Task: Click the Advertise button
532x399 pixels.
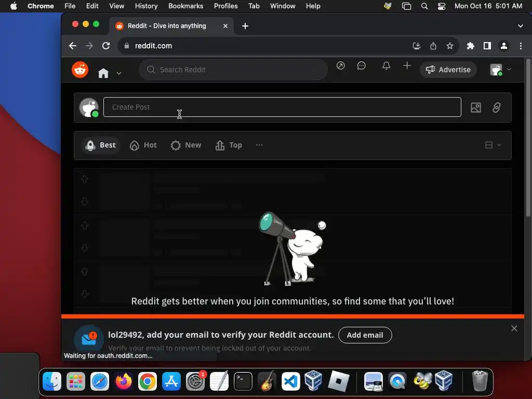Action: (448, 70)
